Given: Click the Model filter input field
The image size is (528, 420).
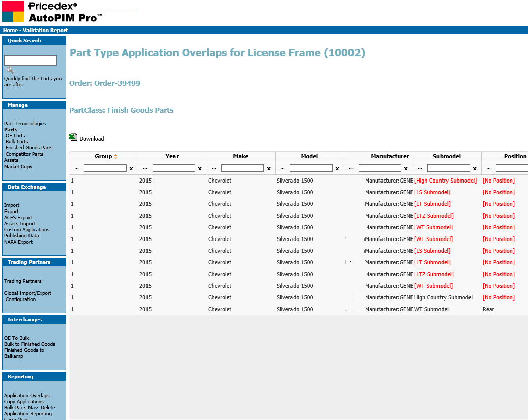Looking at the screenshot, I should click(x=311, y=168).
